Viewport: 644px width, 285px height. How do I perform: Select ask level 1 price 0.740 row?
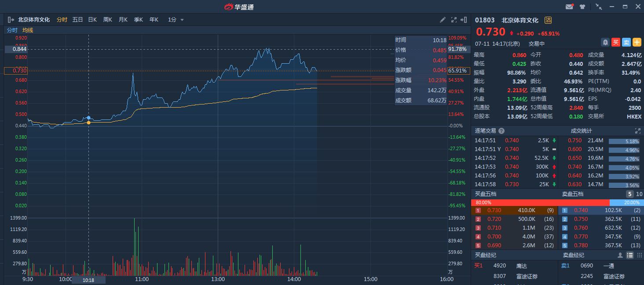[x=600, y=210]
